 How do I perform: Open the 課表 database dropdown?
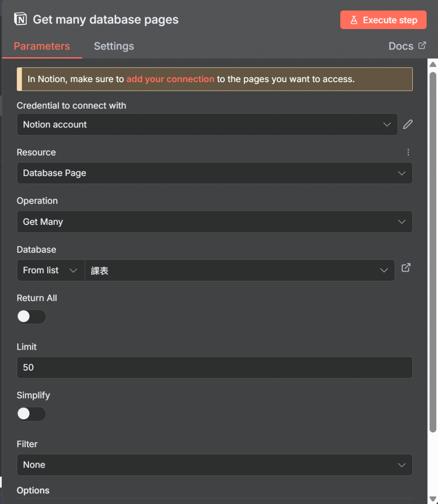240,270
